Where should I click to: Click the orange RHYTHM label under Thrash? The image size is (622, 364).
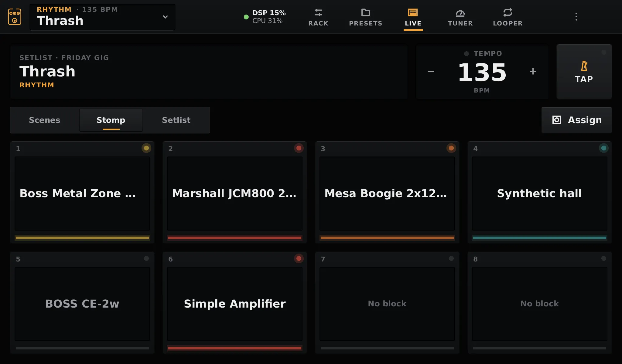(x=37, y=85)
